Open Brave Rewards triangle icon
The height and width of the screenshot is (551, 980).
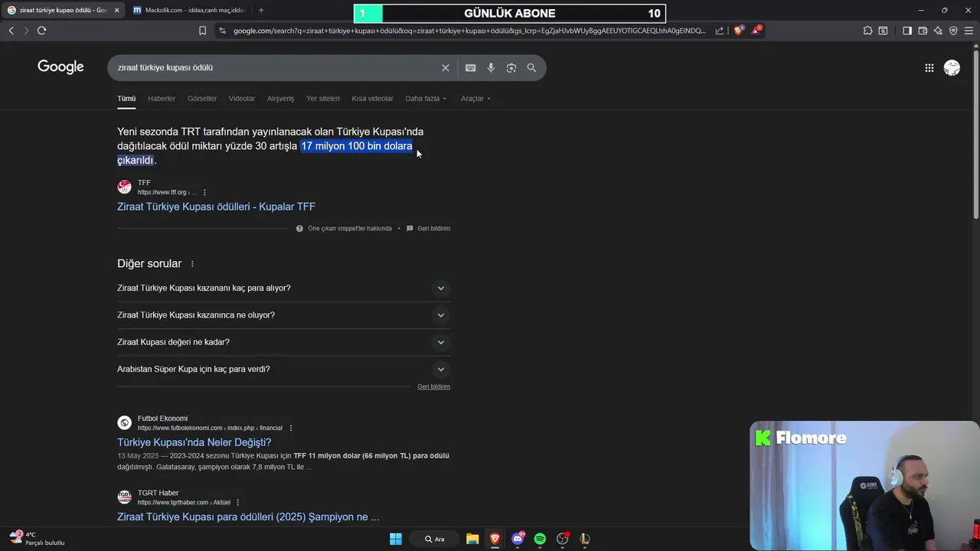[756, 31]
